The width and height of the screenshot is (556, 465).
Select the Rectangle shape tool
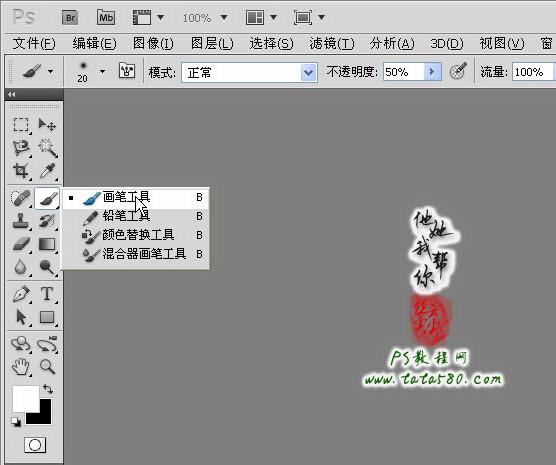tap(47, 317)
